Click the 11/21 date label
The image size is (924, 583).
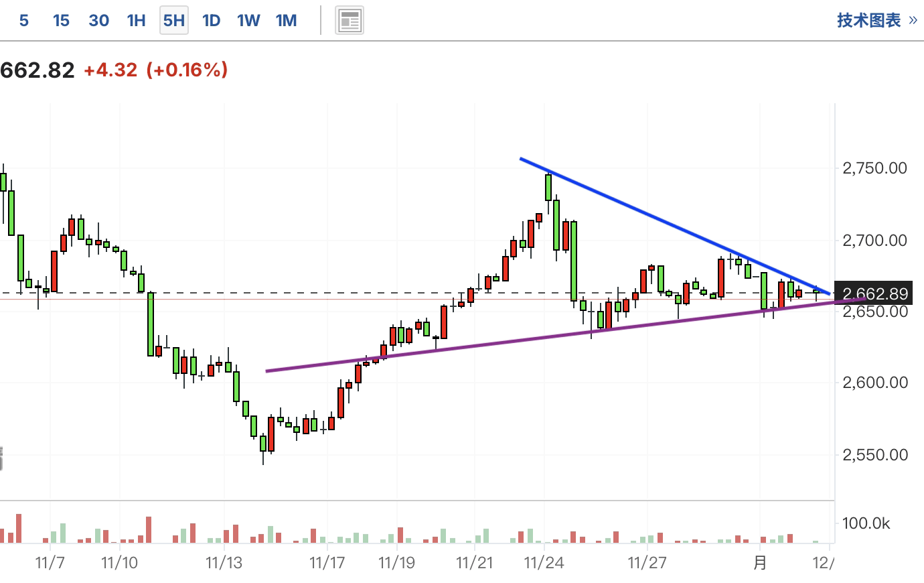[x=475, y=562]
